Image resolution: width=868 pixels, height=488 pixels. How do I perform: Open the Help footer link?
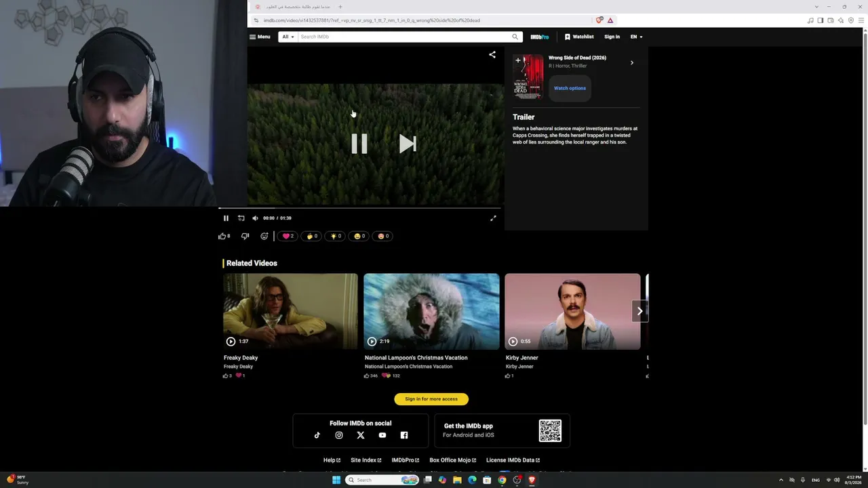tap(332, 460)
